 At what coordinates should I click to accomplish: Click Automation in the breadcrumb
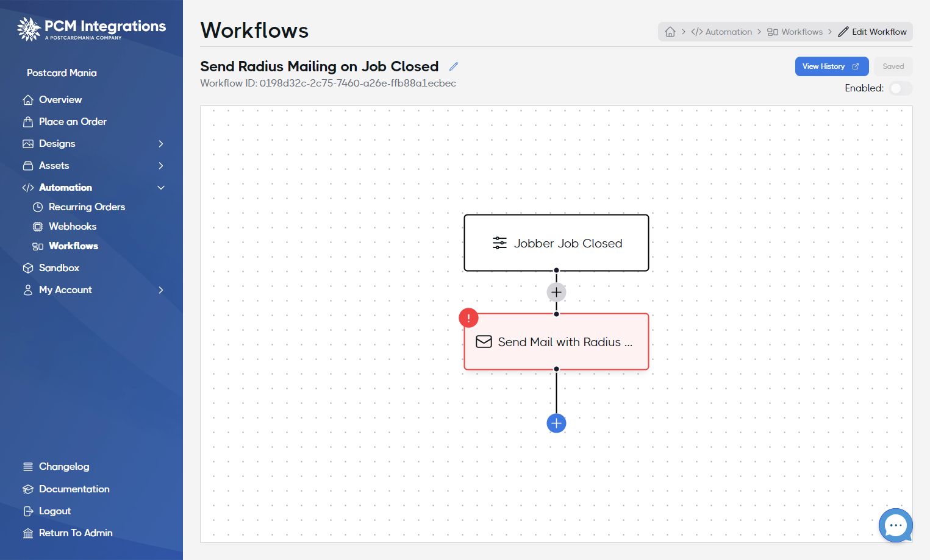click(x=721, y=32)
